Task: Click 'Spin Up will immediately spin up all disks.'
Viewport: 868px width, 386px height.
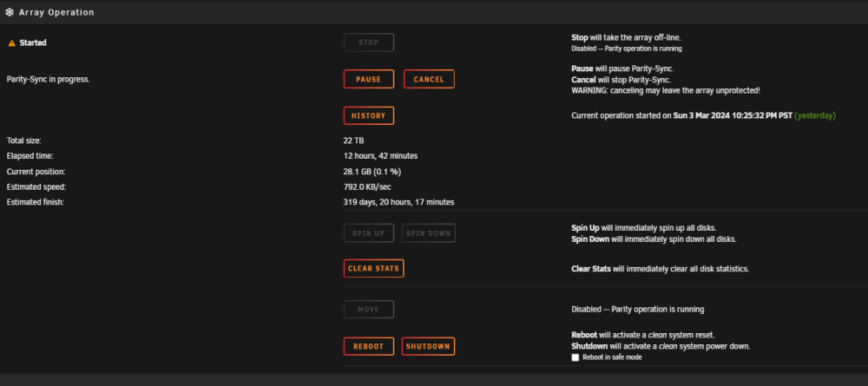Action: [644, 228]
